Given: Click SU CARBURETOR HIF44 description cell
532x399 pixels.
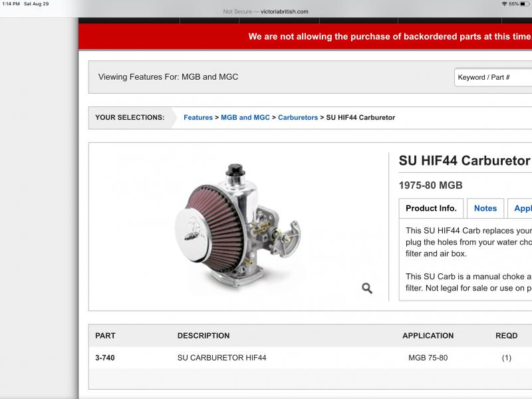Looking at the screenshot, I should coord(221,358).
